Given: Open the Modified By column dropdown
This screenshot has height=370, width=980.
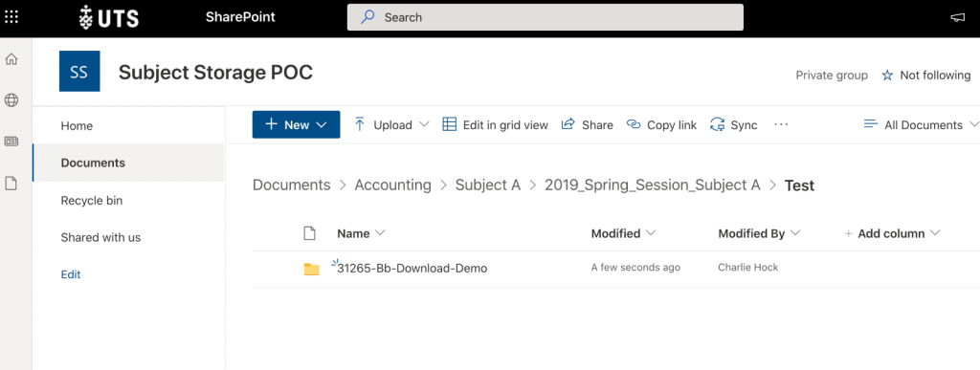Looking at the screenshot, I should (795, 233).
